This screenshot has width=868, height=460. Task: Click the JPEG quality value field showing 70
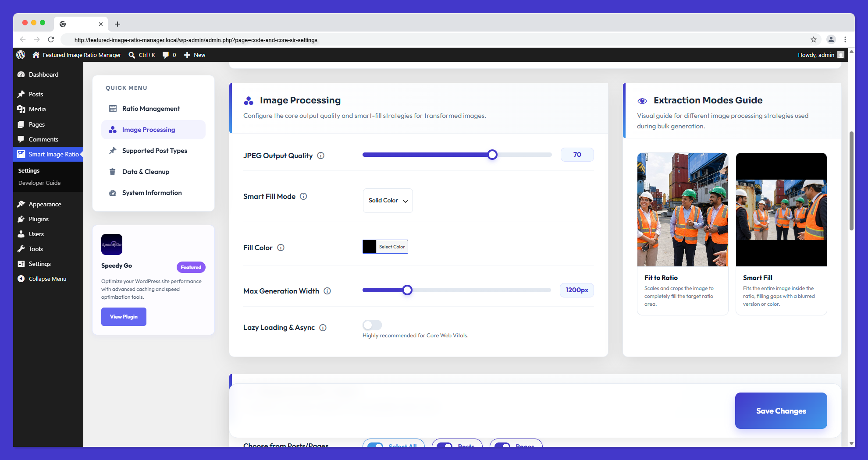click(577, 155)
